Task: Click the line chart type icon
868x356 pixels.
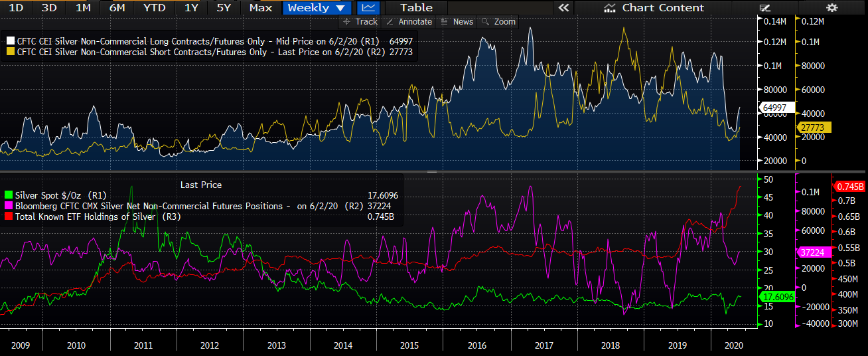Action: click(369, 8)
